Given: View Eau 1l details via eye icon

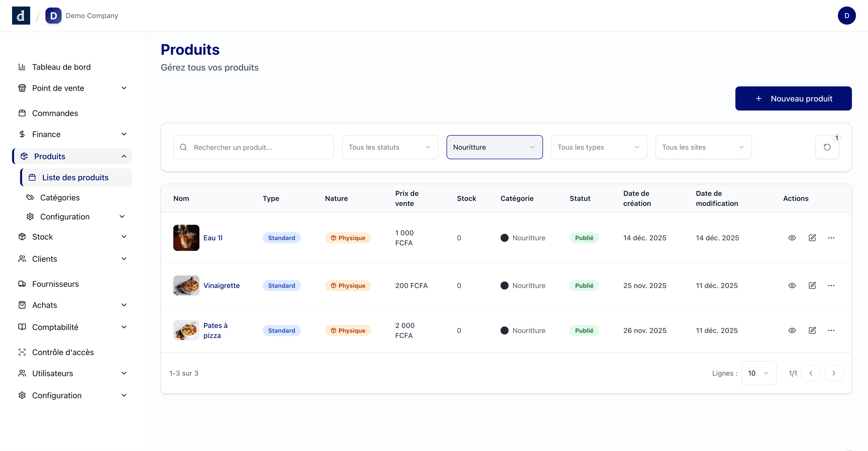Looking at the screenshot, I should [792, 238].
